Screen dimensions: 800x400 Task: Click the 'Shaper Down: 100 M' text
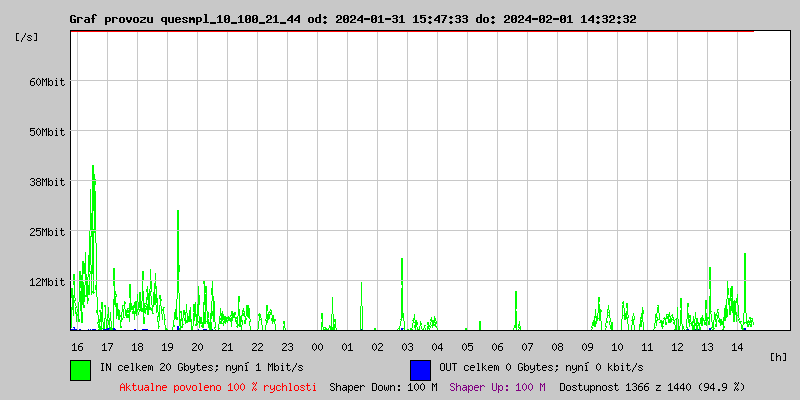pos(383,386)
